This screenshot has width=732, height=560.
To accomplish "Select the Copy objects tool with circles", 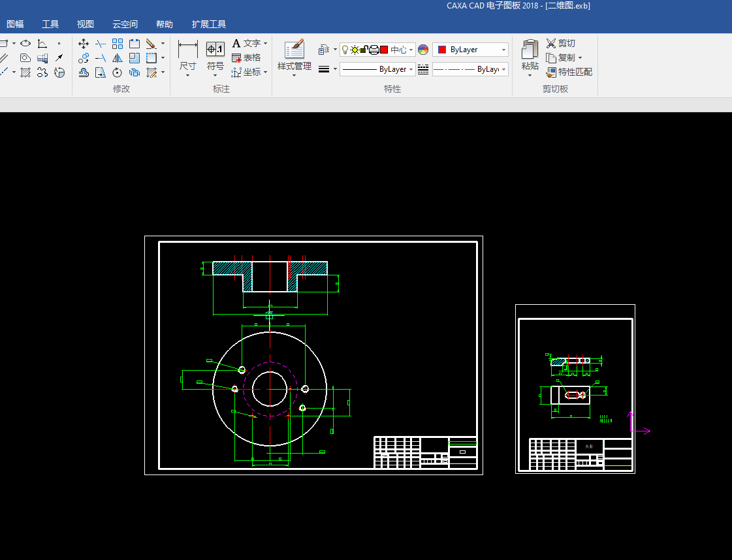I will click(84, 58).
